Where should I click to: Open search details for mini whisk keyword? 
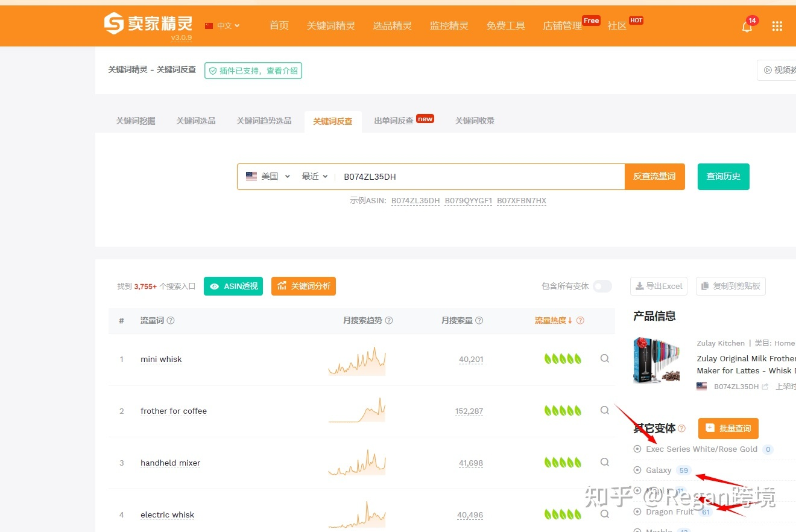[604, 358]
